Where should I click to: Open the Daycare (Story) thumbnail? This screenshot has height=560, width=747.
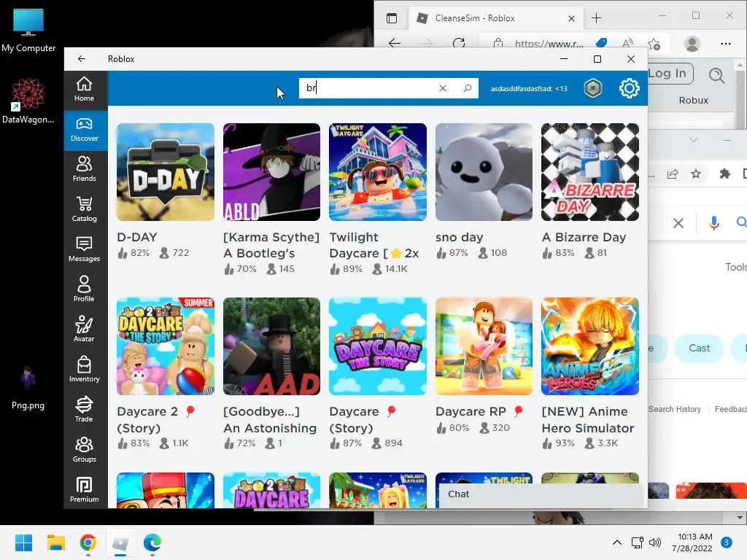click(378, 346)
